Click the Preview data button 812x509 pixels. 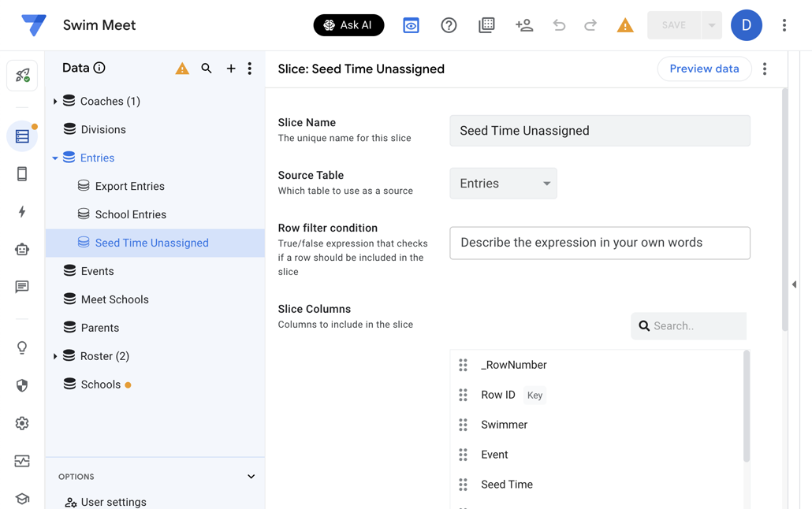(704, 69)
